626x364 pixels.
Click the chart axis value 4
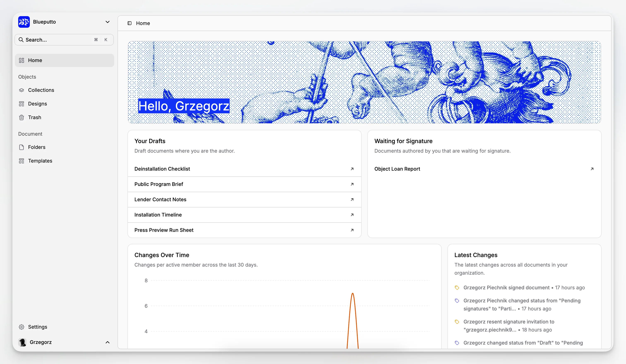click(x=146, y=332)
